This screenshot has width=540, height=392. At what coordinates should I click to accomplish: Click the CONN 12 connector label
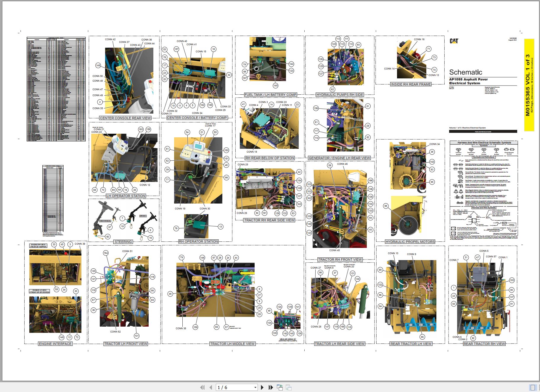[x=145, y=185]
